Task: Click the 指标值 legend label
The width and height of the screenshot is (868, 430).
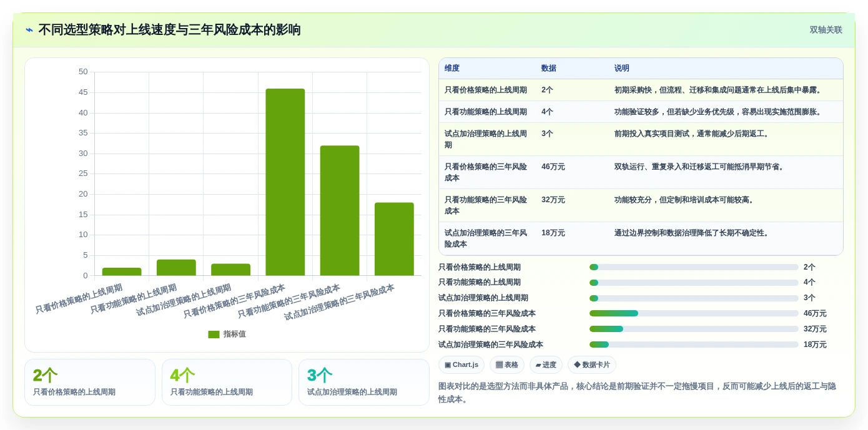Action: pyautogui.click(x=235, y=335)
